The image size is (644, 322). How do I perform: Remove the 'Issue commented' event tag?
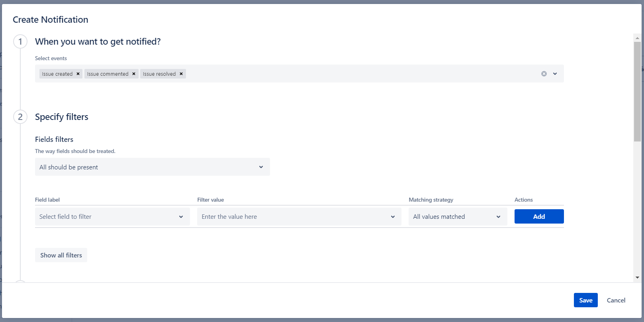click(134, 74)
